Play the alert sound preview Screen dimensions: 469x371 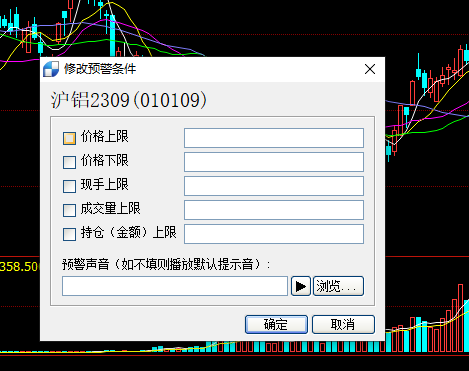[x=301, y=286]
